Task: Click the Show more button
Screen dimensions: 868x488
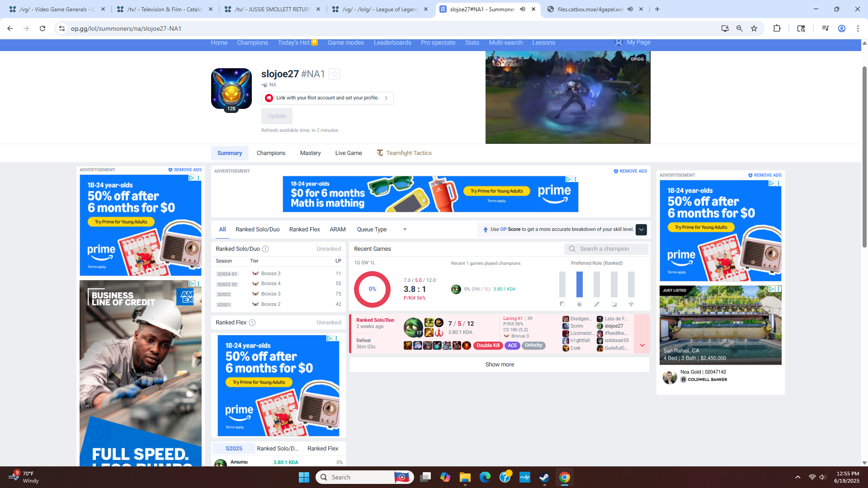Action: pos(500,365)
